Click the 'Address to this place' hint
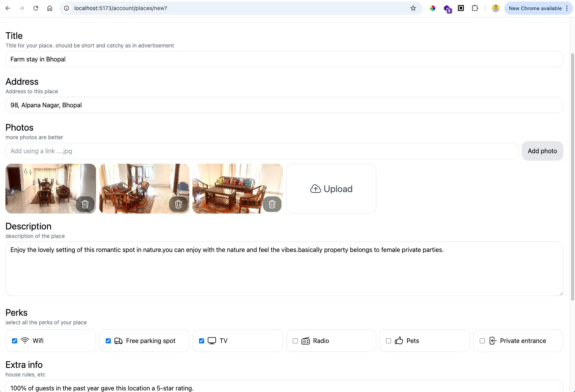Screen dimensions: 575x392 pyautogui.click(x=32, y=91)
